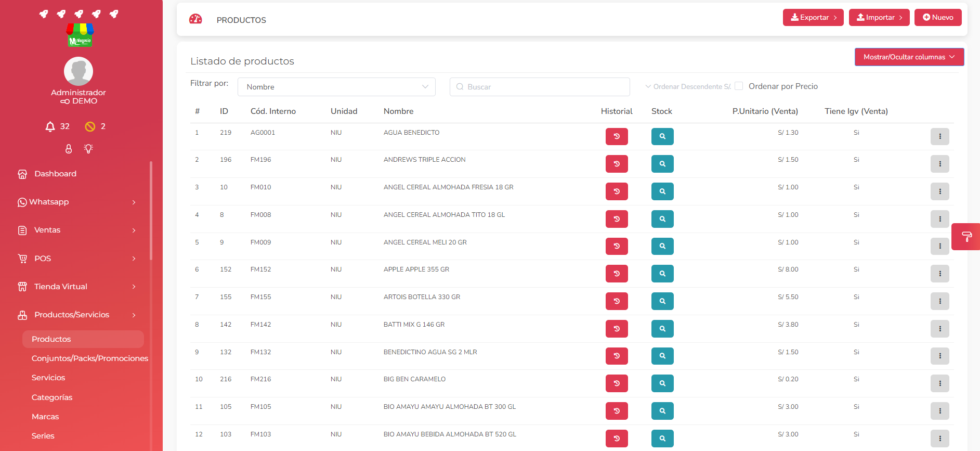Viewport: 980px width, 451px height.
Task: Click the Cód. Interno column header
Action: pos(273,111)
